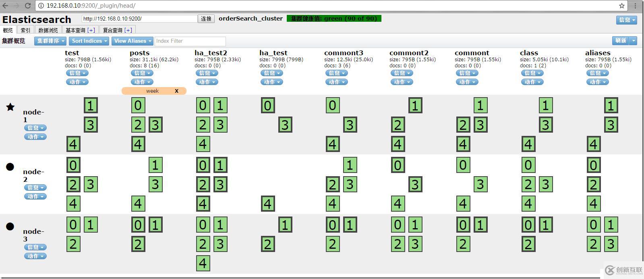The height and width of the screenshot is (279, 644).
Task: Select the black circle icon of node-2
Action: pyautogui.click(x=10, y=167)
